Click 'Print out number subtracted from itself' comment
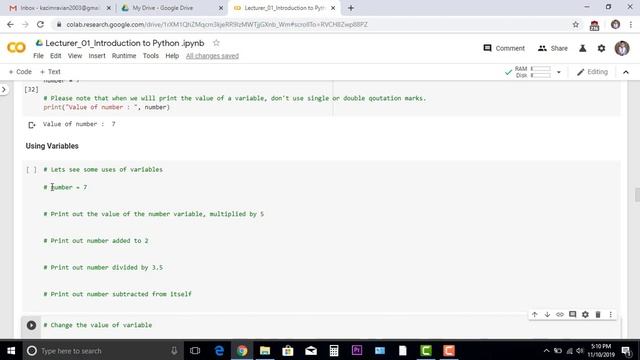Image resolution: width=640 pixels, height=360 pixels. pos(118,294)
